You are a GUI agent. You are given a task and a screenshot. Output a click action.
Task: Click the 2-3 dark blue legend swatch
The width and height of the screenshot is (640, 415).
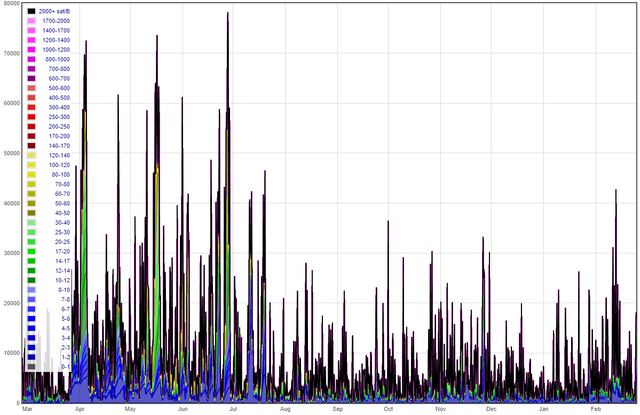[31, 348]
